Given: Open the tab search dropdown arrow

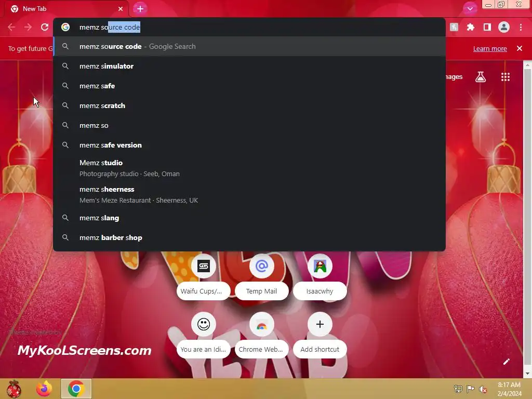Looking at the screenshot, I should 470,9.
